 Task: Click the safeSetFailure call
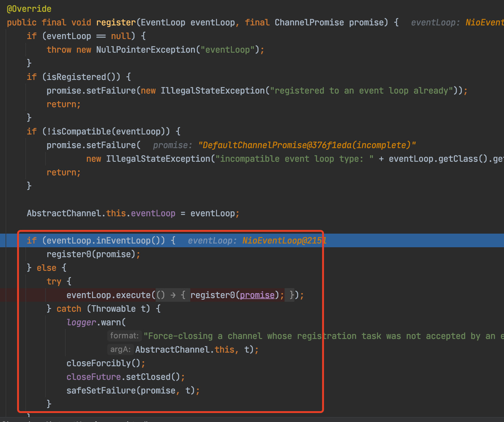point(101,390)
